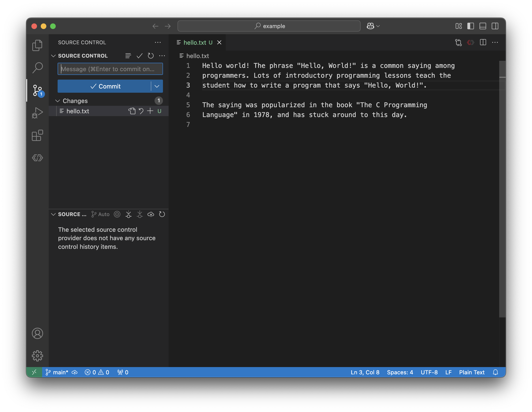Viewport: 532px width, 412px height.
Task: Open the Customize Layout icon
Action: coord(458,26)
